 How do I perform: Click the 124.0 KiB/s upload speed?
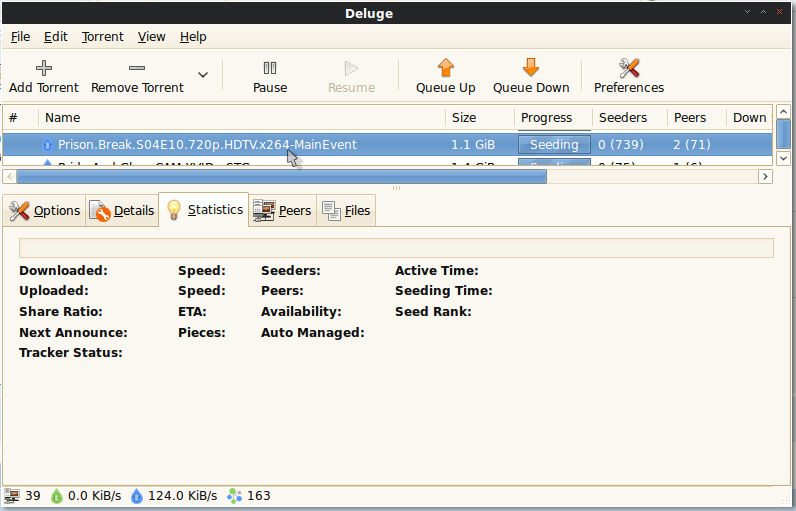pos(183,496)
